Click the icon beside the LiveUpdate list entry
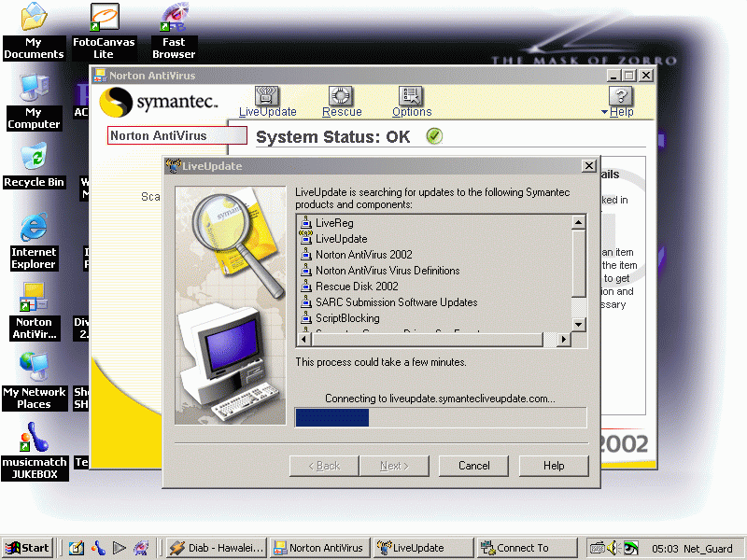Image resolution: width=747 pixels, height=560 pixels. (306, 238)
